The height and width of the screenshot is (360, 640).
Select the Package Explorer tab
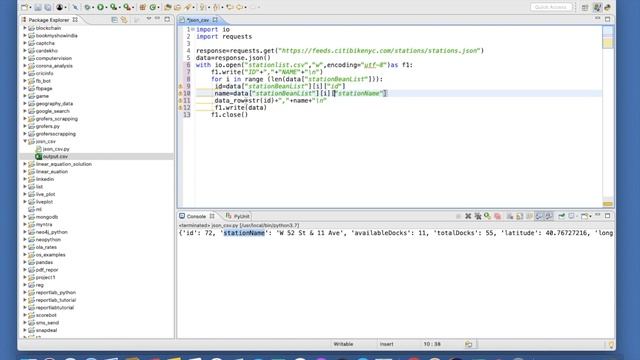49,20
